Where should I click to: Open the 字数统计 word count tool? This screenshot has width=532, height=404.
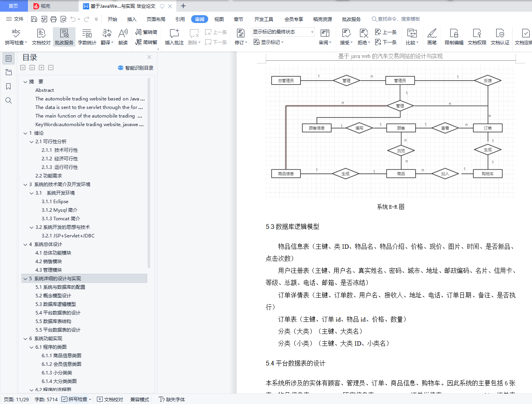tap(87, 37)
